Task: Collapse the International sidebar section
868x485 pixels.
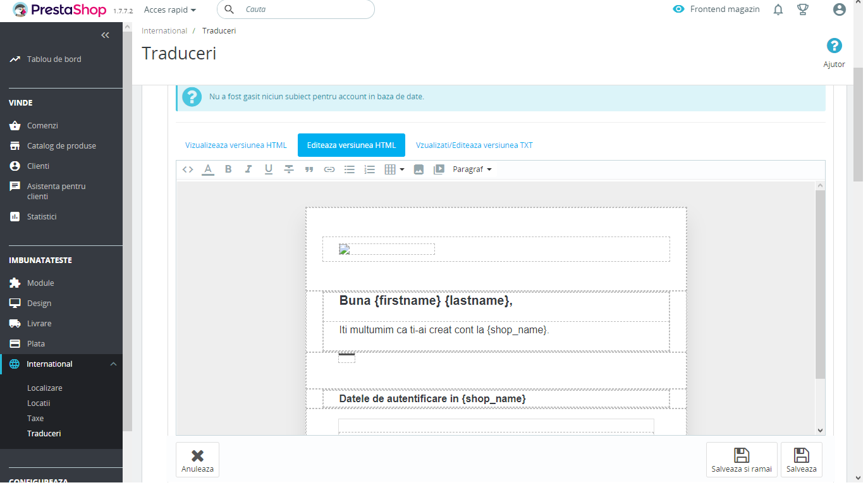Action: [x=113, y=364]
